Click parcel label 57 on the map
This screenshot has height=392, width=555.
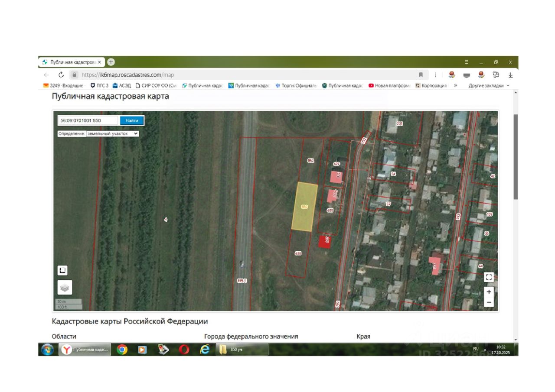pyautogui.click(x=388, y=204)
